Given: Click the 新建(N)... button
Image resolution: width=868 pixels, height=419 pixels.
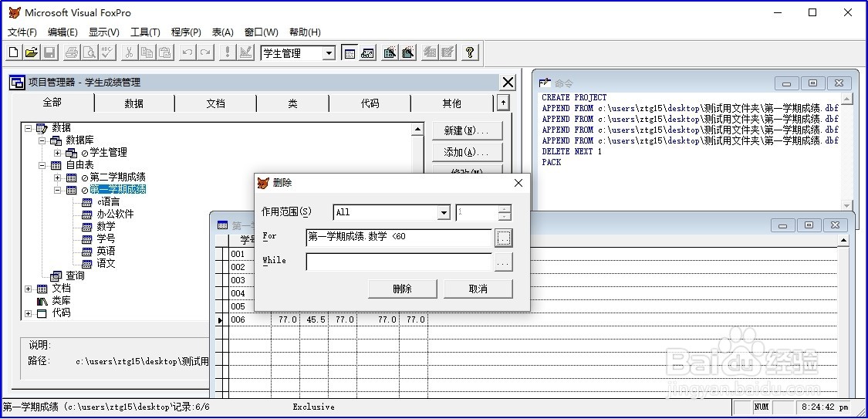Looking at the screenshot, I should [468, 131].
